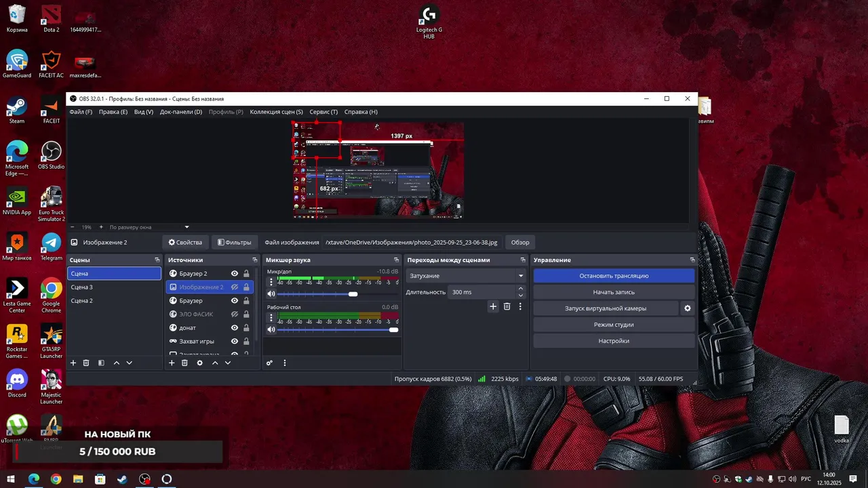This screenshot has width=868, height=488.
Task: Decrease transition duration with down arrow
Action: [x=521, y=296]
